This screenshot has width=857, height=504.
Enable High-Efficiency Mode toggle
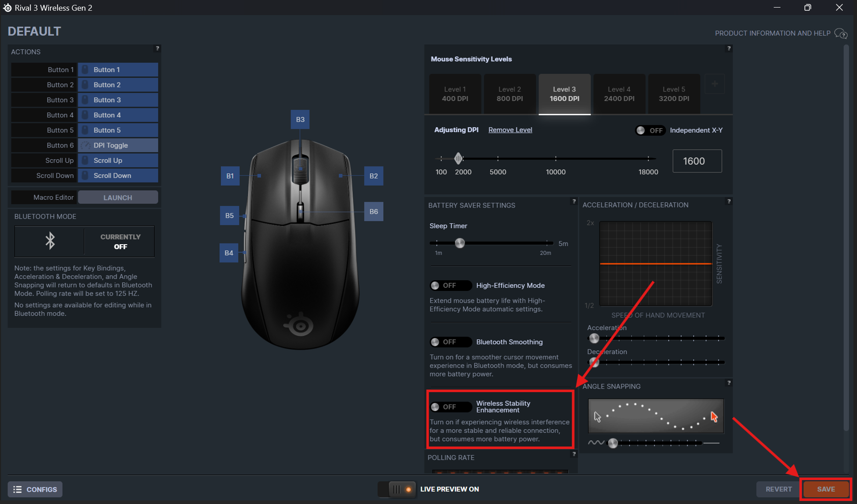(450, 286)
